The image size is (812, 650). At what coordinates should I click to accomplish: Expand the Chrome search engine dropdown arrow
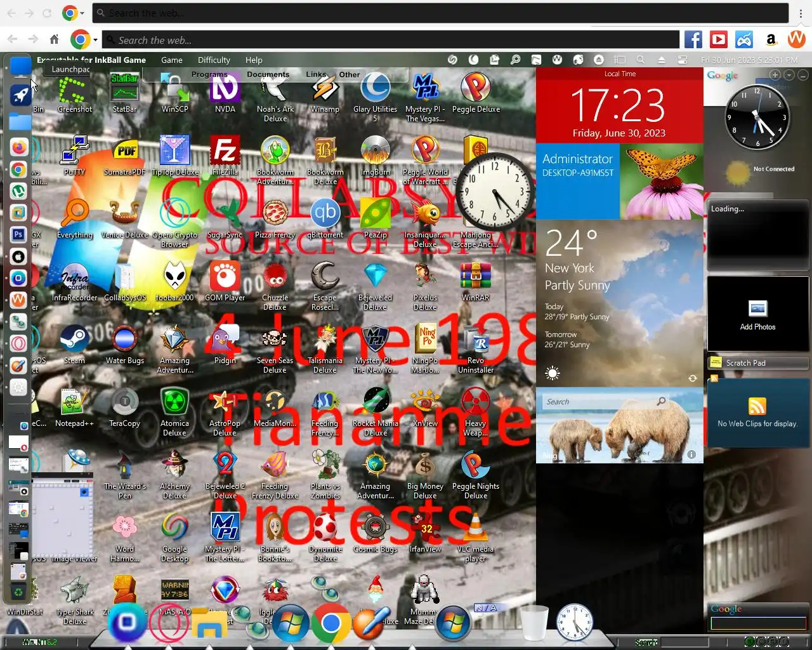[x=95, y=40]
